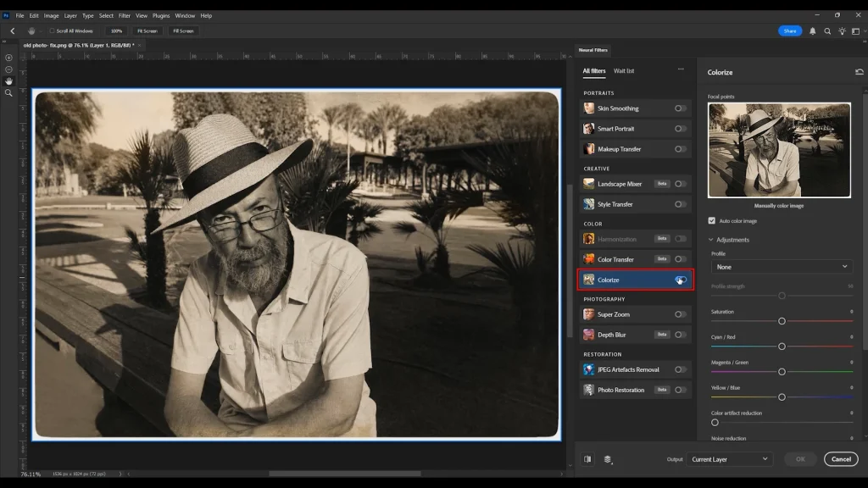Image resolution: width=868 pixels, height=488 pixels.
Task: Click the layers preview icon at panel bottom
Action: pyautogui.click(x=608, y=459)
